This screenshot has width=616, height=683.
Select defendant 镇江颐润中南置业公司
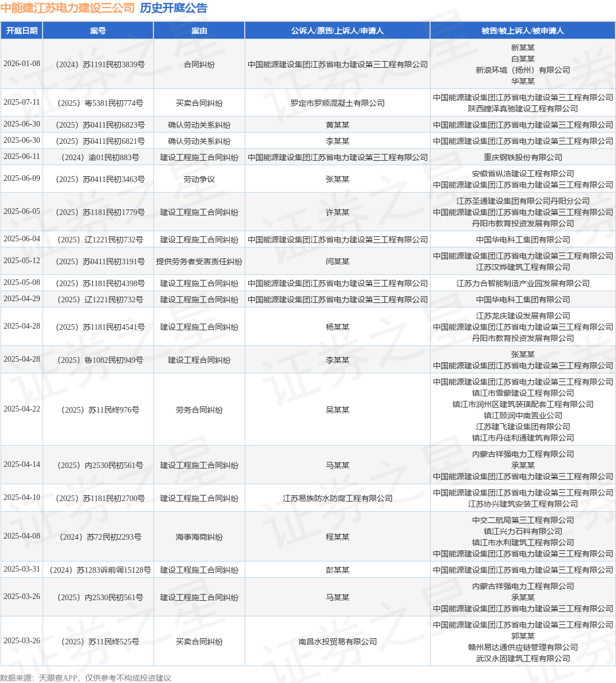pyautogui.click(x=523, y=415)
